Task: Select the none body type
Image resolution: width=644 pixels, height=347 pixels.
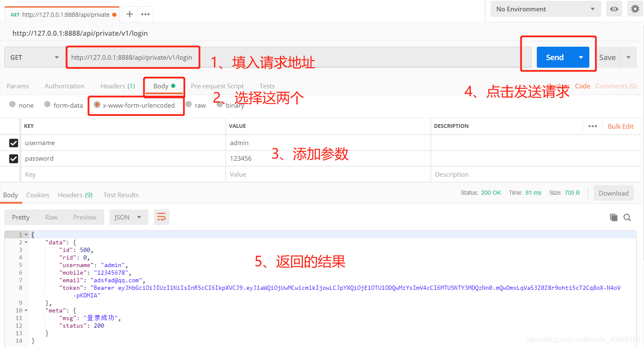Action: [x=12, y=104]
